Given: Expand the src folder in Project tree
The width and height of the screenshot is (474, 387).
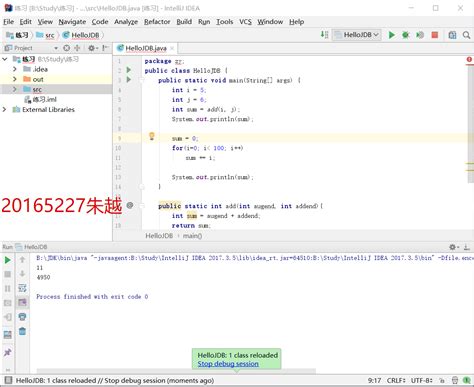Looking at the screenshot, I should [15, 89].
